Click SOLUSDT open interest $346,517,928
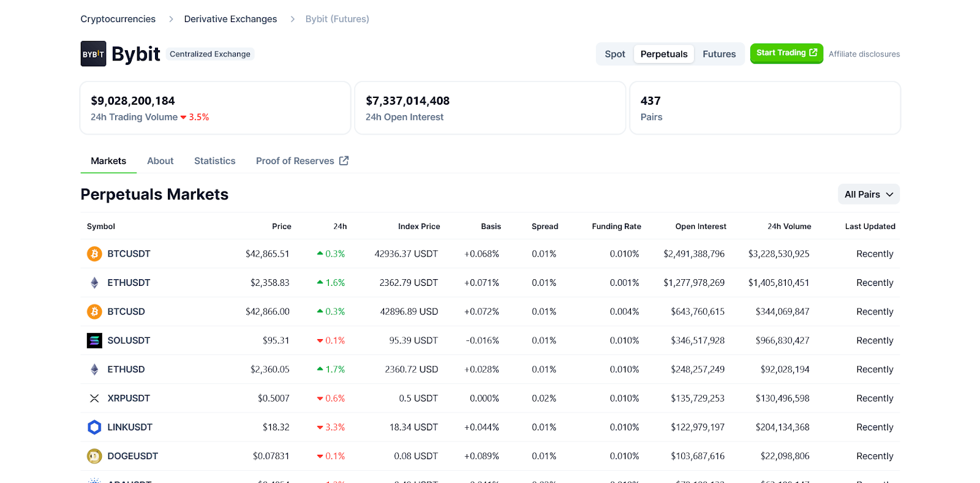 [x=698, y=340]
